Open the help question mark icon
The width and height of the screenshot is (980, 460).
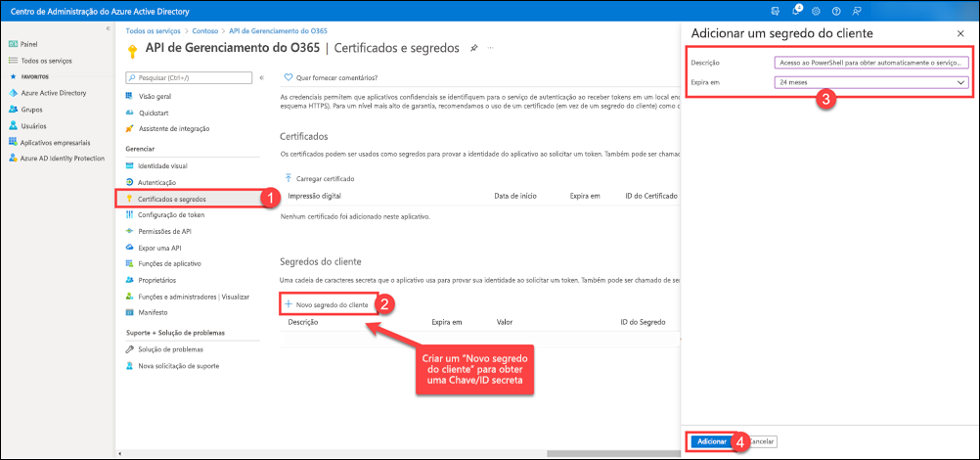tap(836, 12)
